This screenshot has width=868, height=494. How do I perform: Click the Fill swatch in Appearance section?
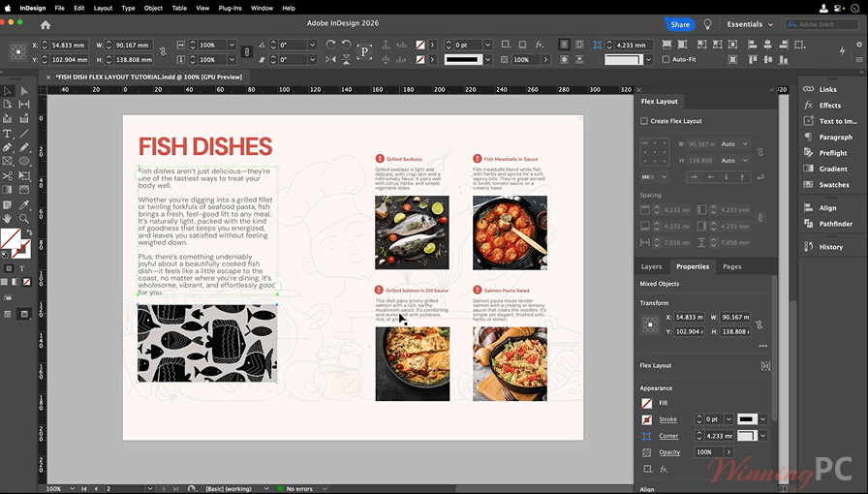point(646,403)
